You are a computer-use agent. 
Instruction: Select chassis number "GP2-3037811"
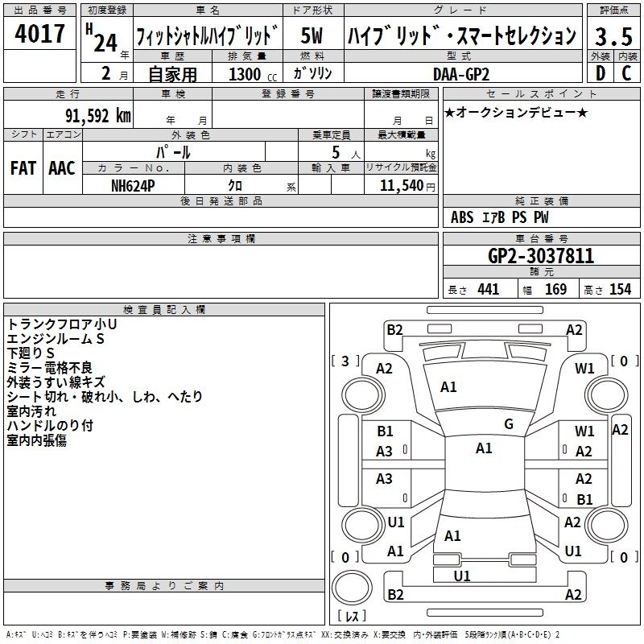pos(541,256)
